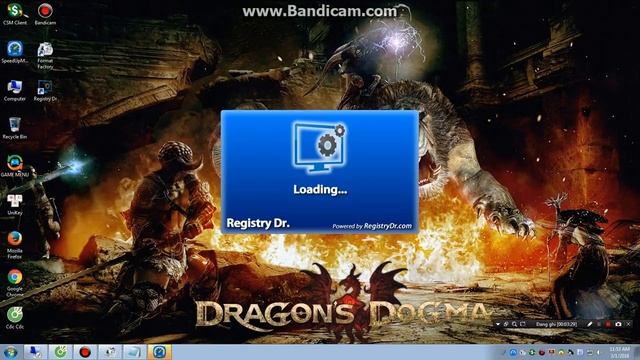Open the Computer desktop icon
This screenshot has height=360, width=640.
tap(15, 90)
